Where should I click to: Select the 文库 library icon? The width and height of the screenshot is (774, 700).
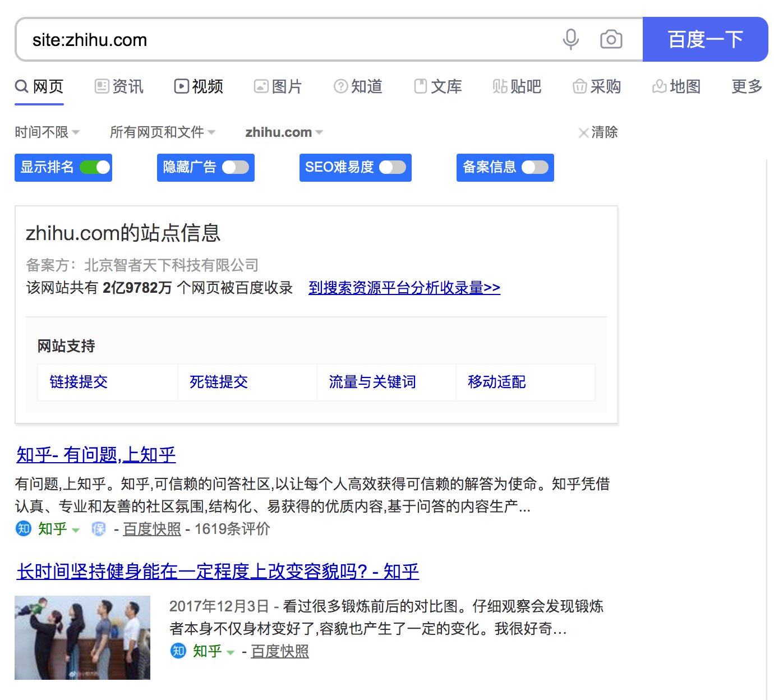coord(421,86)
